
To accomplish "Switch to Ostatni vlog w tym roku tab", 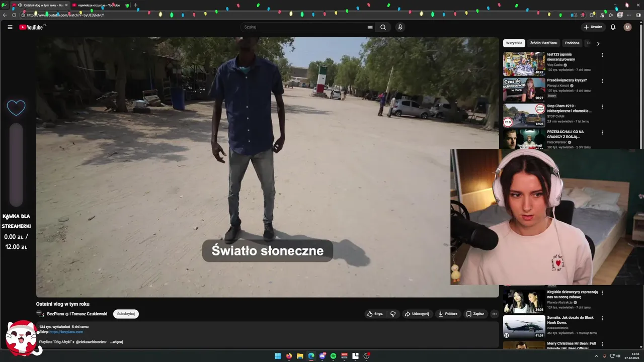I will tap(39, 5).
